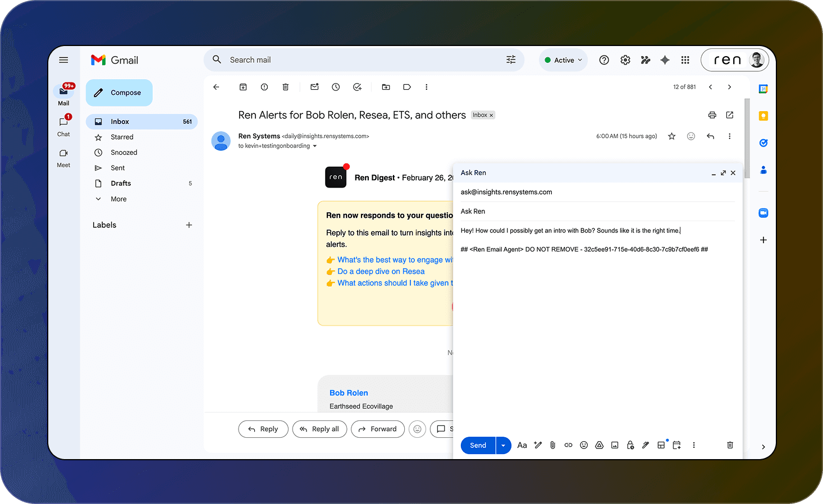823x504 pixels.
Task: Add this email to Tasks
Action: point(357,87)
